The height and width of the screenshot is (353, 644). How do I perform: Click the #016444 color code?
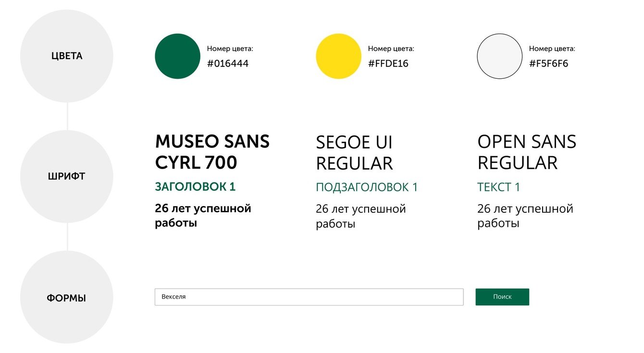[228, 63]
